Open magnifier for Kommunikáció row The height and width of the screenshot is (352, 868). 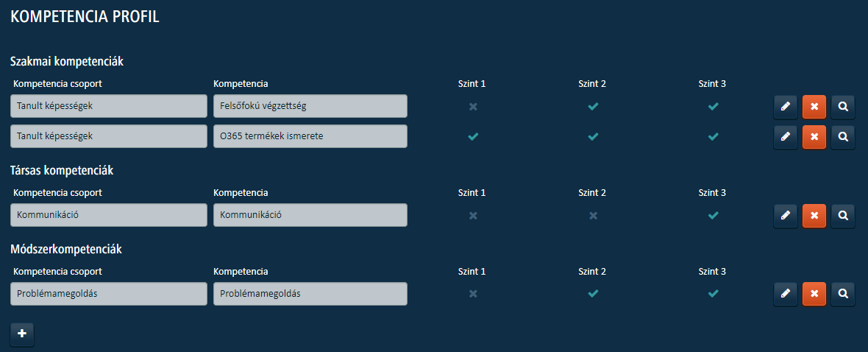(x=843, y=215)
